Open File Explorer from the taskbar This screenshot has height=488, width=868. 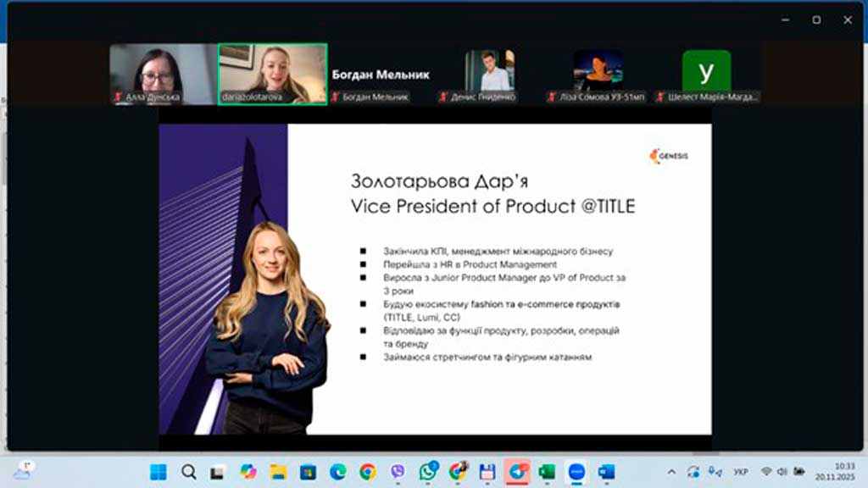278,472
